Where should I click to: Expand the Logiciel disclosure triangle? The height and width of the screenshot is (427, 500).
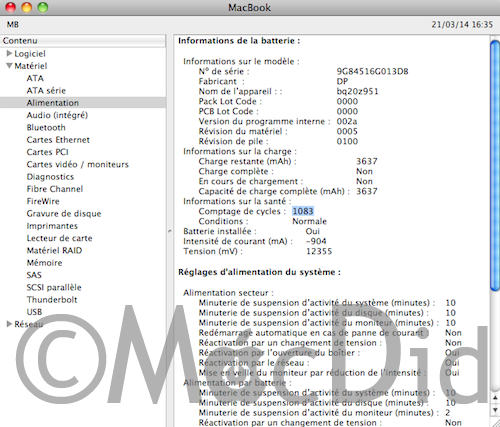(9, 53)
